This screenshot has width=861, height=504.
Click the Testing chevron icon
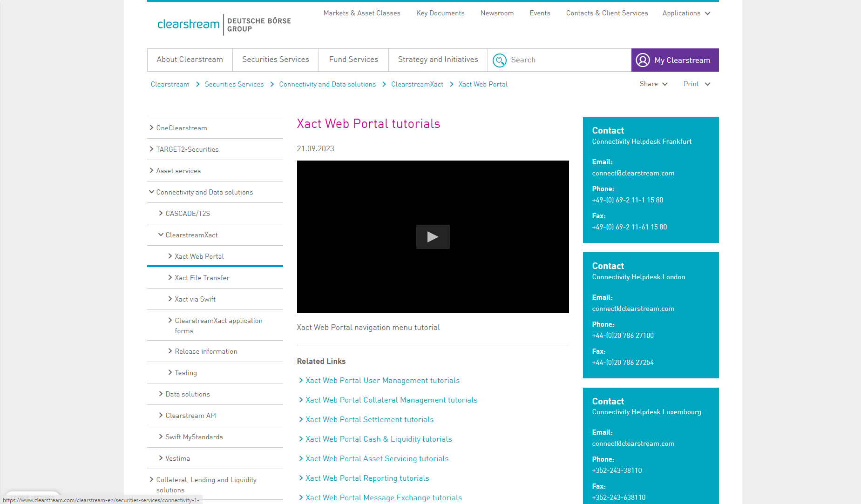pyautogui.click(x=170, y=372)
